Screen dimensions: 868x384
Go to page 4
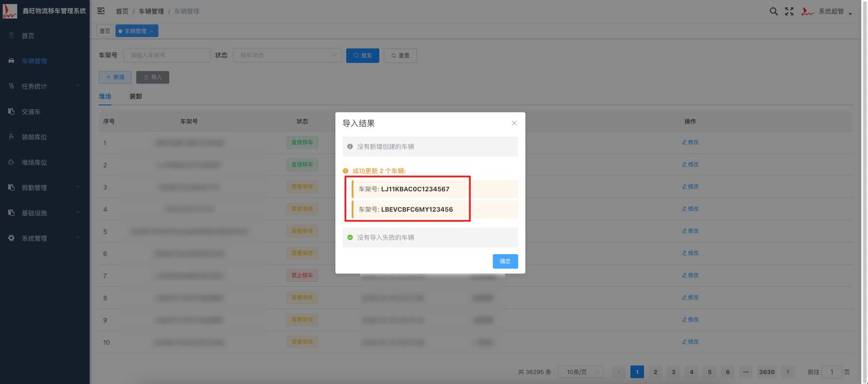click(692, 372)
